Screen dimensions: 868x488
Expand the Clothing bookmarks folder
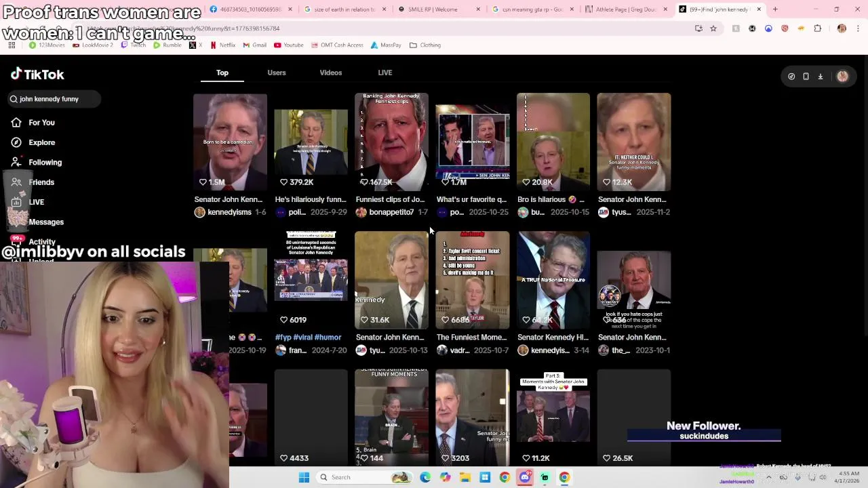pyautogui.click(x=425, y=45)
